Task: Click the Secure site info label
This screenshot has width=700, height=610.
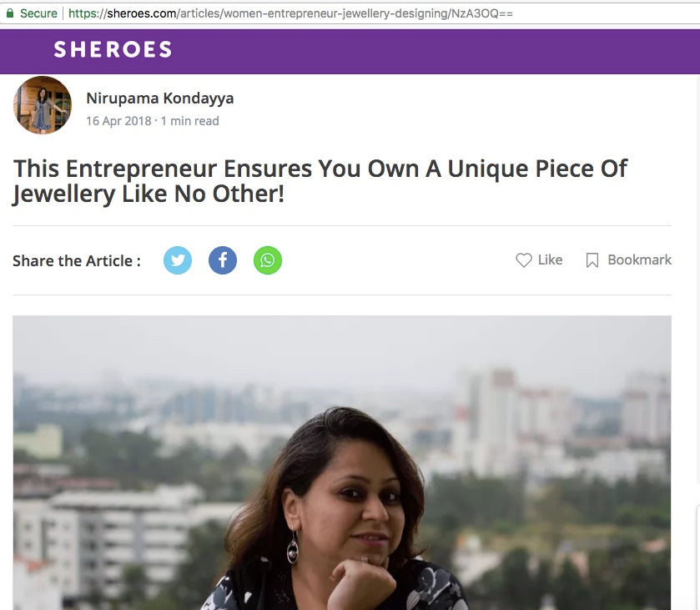Action: [38, 13]
